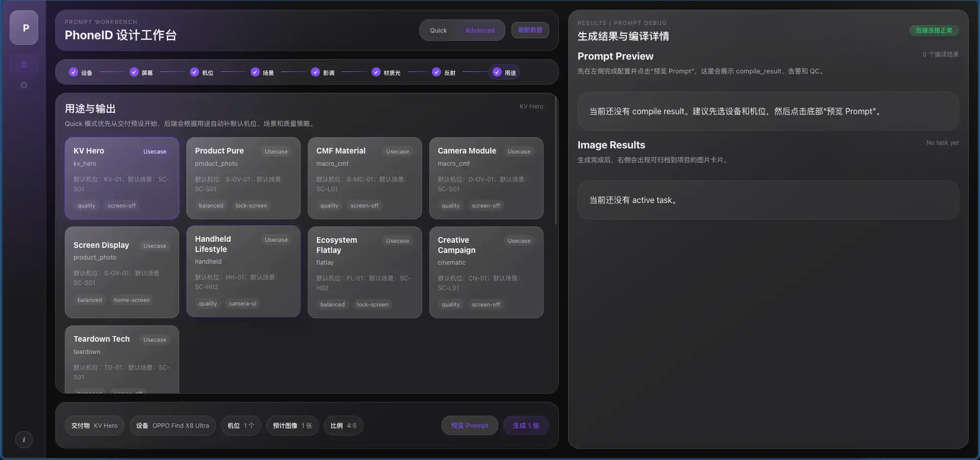Select the Camera Module usecase card
980x460 pixels.
click(486, 178)
